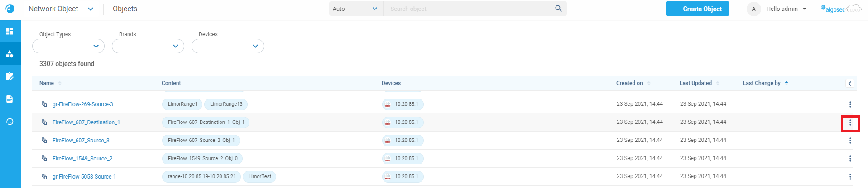The height and width of the screenshot is (188, 868).
Task: Open the policy edit sidebar icon
Action: click(x=10, y=76)
